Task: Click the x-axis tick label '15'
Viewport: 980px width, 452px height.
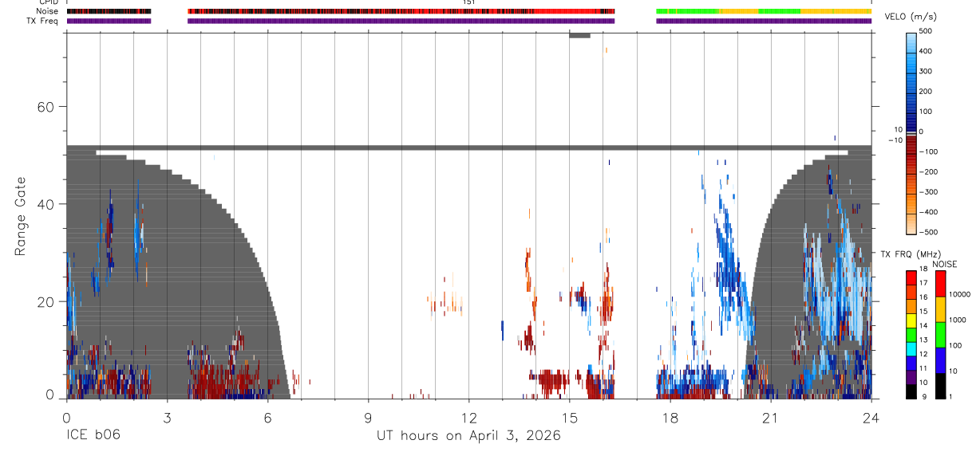Action: [x=569, y=417]
